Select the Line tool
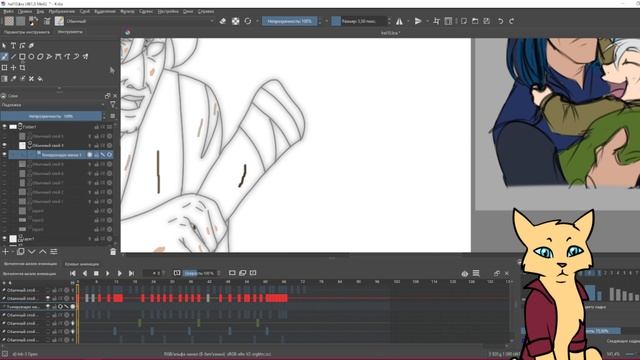This screenshot has height=360, width=640. [13, 57]
